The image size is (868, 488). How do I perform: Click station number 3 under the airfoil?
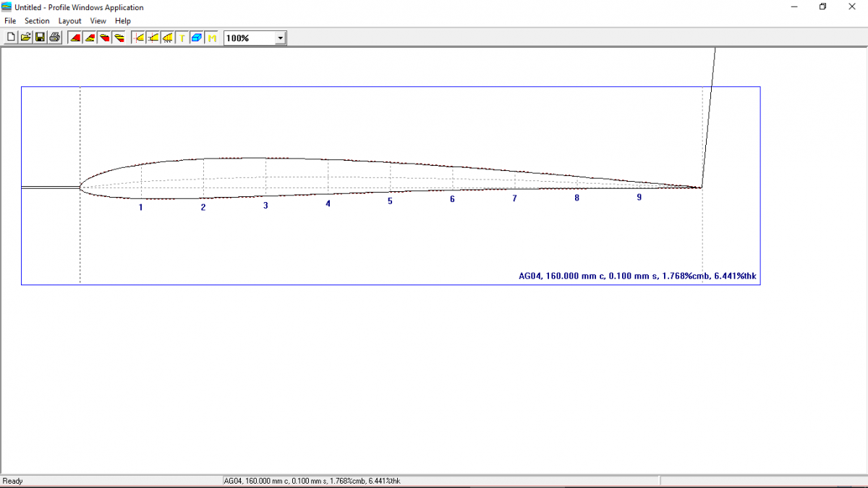pyautogui.click(x=265, y=206)
